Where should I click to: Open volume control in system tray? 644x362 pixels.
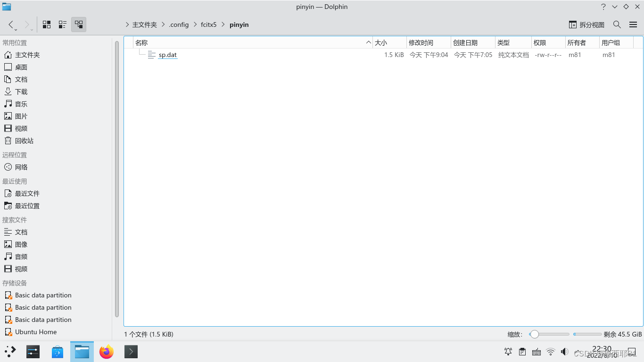tap(565, 352)
